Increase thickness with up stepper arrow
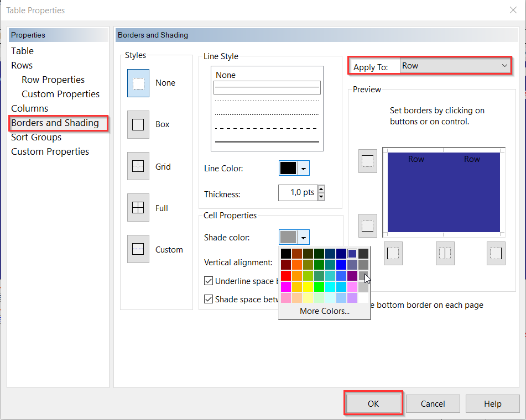This screenshot has width=526, height=420. pos(321,189)
